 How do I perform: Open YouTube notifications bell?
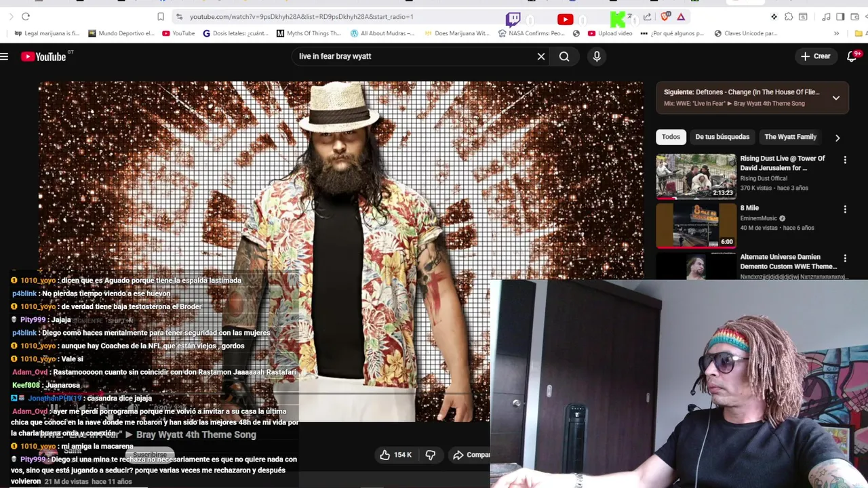[852, 56]
